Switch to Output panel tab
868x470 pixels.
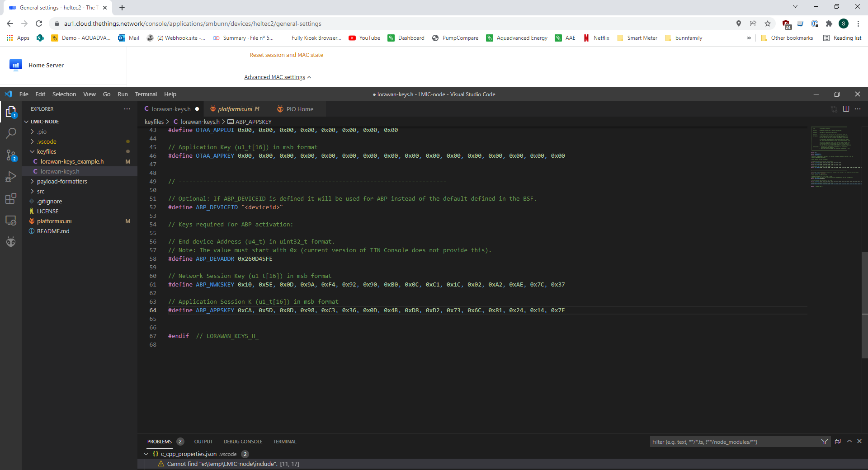pos(203,442)
